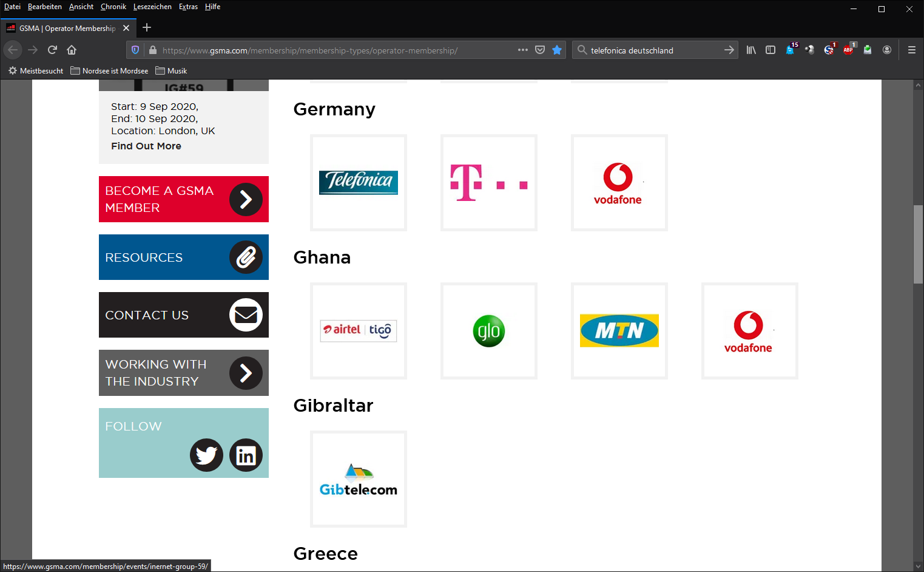
Task: Click the Reload page button
Action: (52, 50)
